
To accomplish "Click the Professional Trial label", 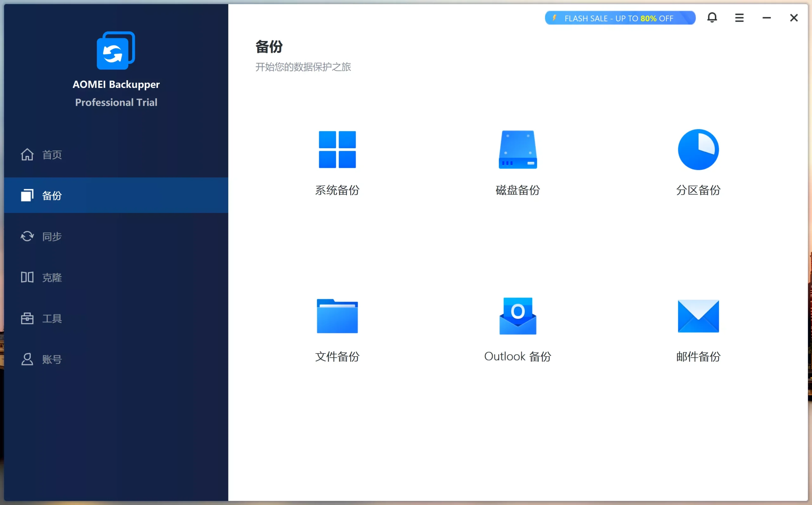I will pyautogui.click(x=116, y=102).
